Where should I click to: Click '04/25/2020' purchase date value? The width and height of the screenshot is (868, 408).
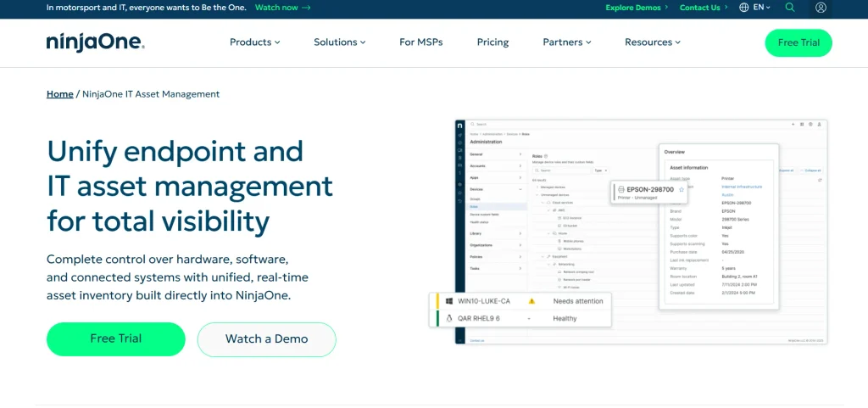[733, 252]
